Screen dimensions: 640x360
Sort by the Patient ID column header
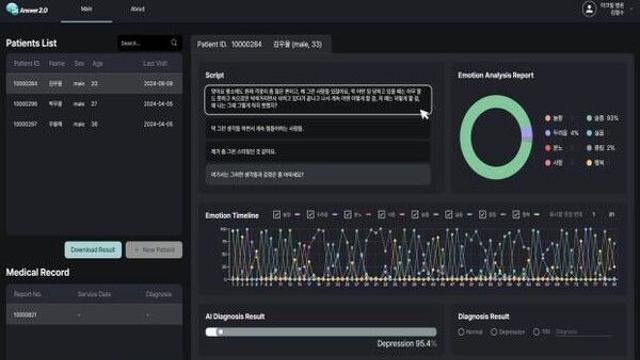tap(27, 63)
